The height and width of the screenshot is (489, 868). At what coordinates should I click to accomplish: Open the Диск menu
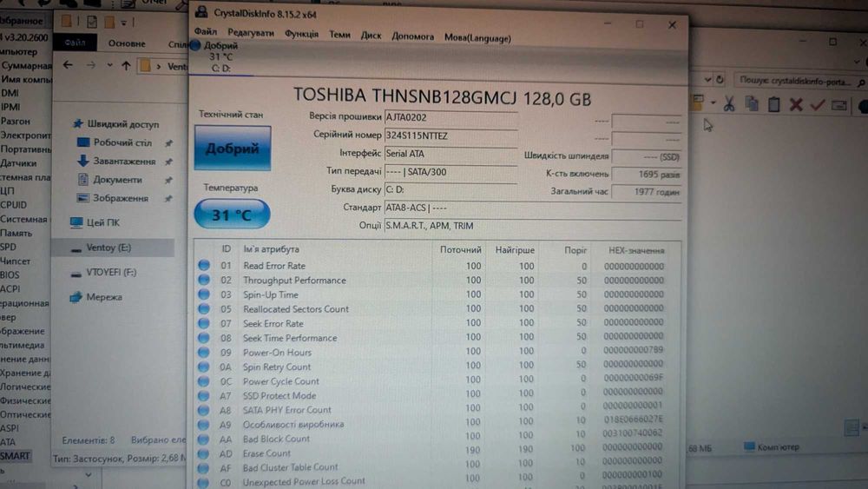[x=371, y=36]
